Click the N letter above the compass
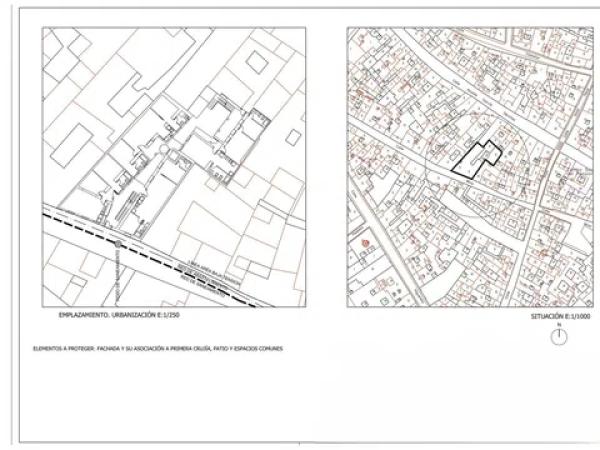Screen dimensions: 600x450 (559, 325)
